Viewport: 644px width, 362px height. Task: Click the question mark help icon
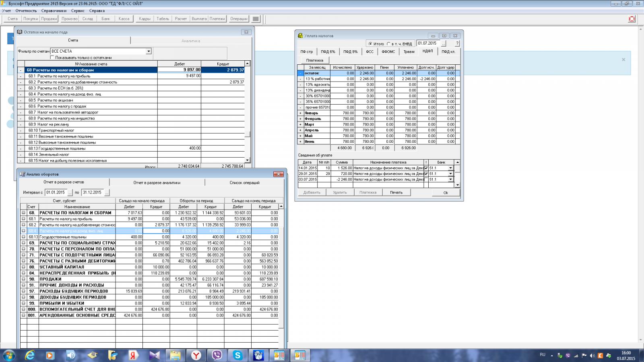tap(457, 43)
